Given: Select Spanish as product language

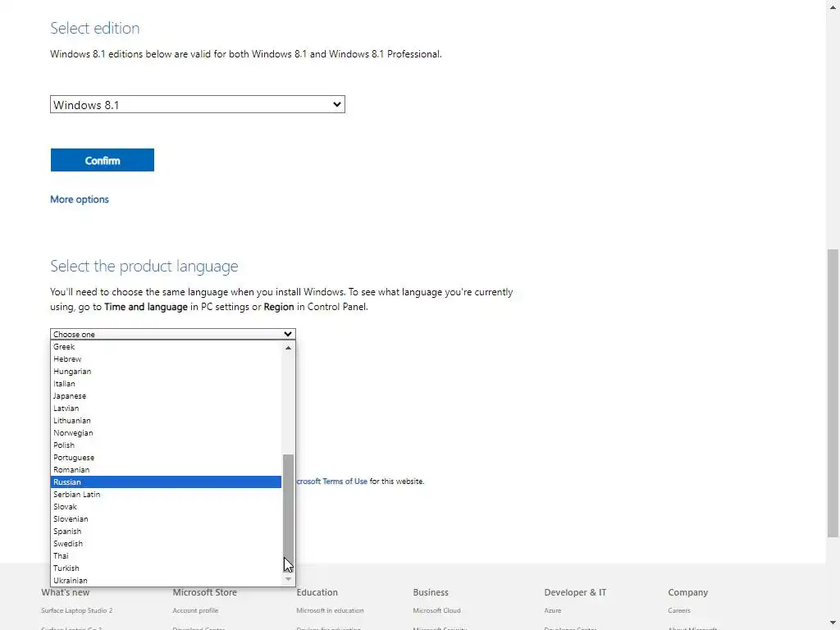Looking at the screenshot, I should pos(166,532).
